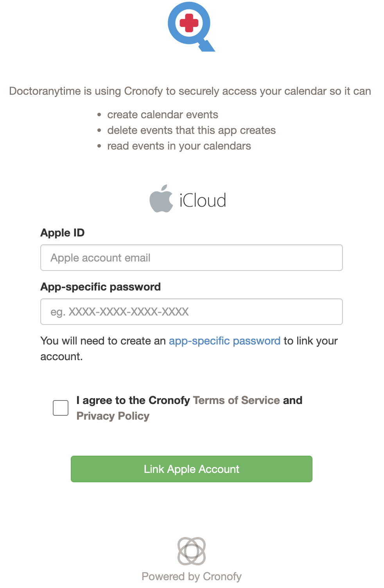384x588 pixels.
Task: Click the Powered by Cronofy text
Action: pos(192,576)
